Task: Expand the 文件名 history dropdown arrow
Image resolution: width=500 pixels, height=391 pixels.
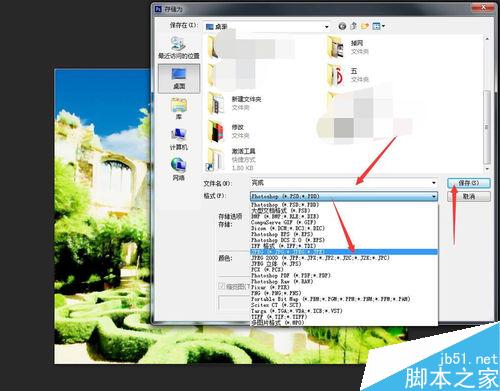Action: [434, 183]
